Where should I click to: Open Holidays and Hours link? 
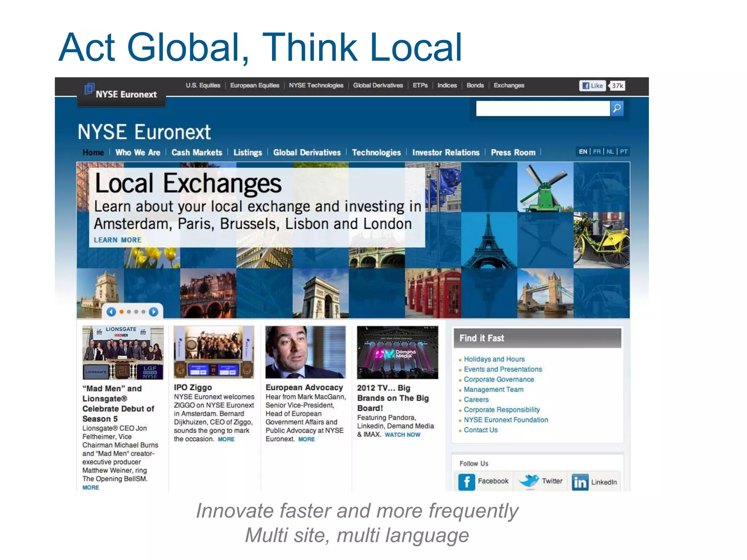[494, 359]
